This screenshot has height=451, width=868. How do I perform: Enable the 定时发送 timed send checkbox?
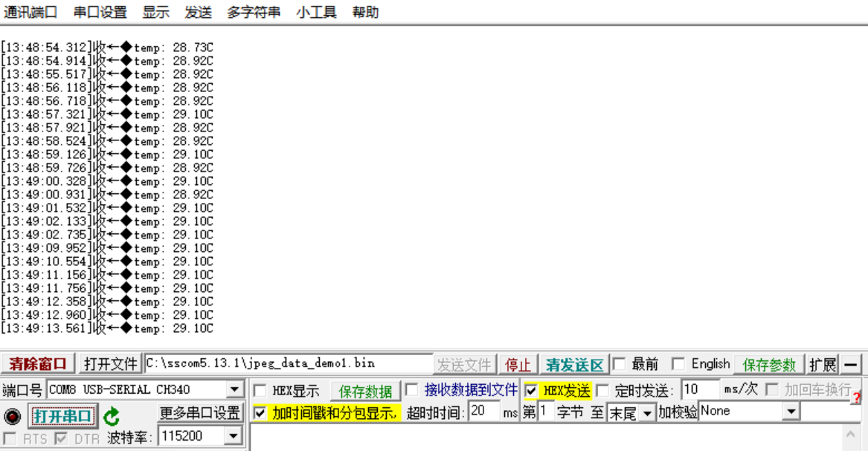click(x=602, y=390)
